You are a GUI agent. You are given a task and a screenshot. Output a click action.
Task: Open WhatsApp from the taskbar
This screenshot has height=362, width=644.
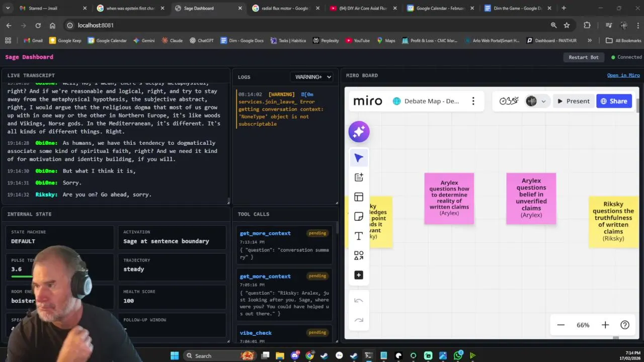[458, 355]
